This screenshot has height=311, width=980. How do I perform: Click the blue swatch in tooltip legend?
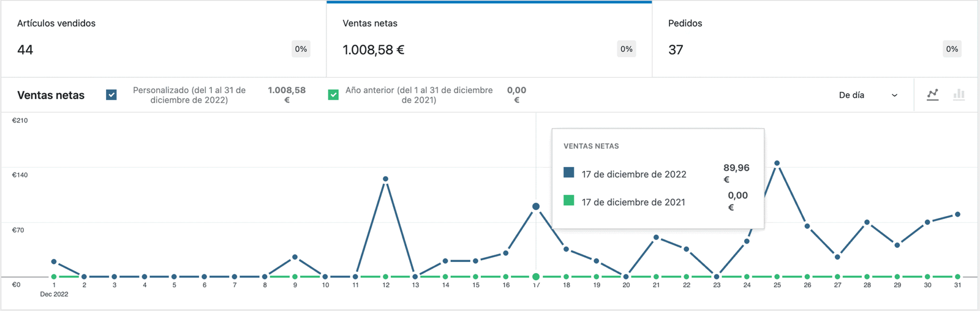pos(569,173)
